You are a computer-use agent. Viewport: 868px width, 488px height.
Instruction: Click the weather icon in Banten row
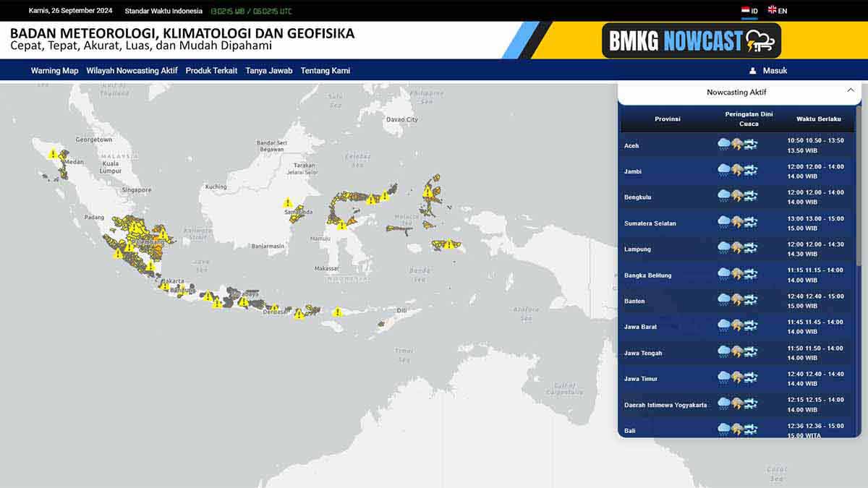tap(737, 301)
